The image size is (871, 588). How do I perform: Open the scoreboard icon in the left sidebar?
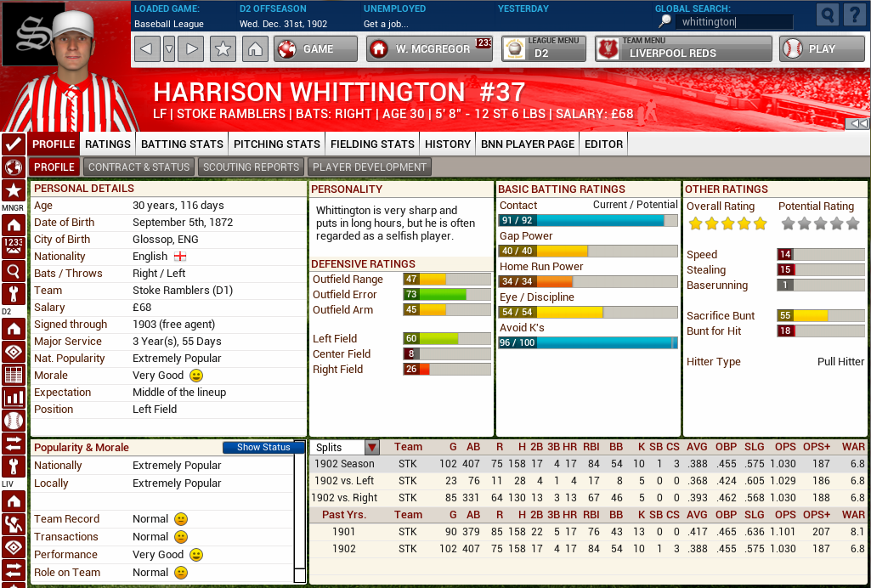pos(12,247)
